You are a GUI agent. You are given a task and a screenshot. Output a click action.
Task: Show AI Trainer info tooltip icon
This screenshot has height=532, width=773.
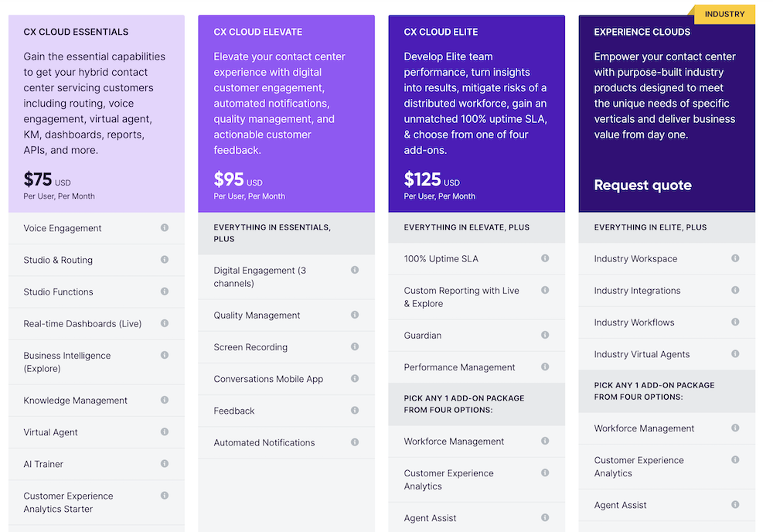coord(165,463)
